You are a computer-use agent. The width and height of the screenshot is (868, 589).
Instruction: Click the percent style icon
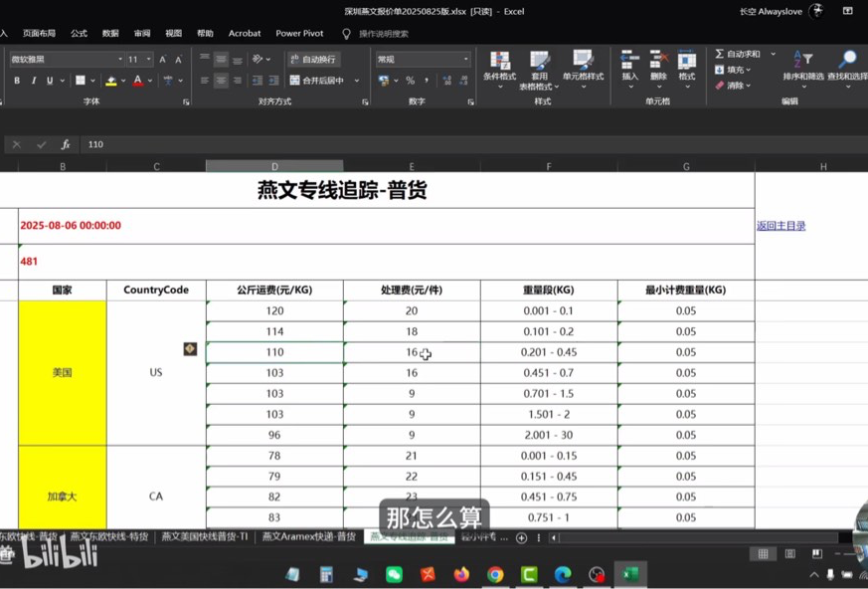tap(410, 81)
